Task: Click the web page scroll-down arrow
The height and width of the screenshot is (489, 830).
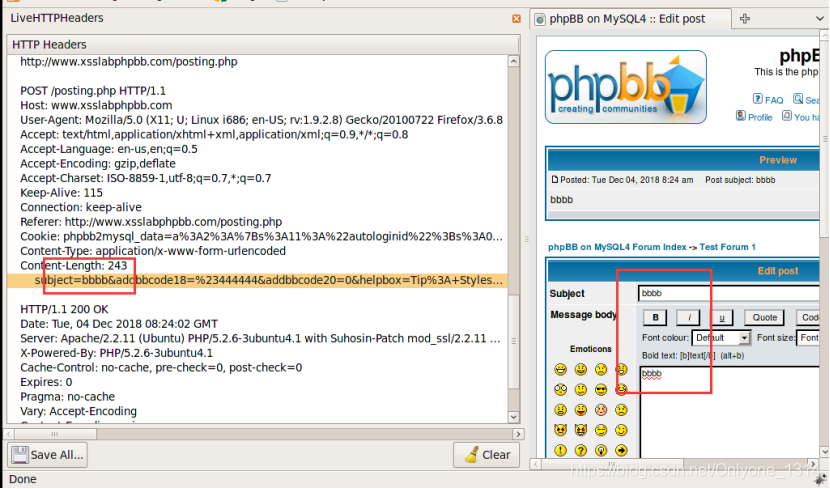Action: point(824,452)
